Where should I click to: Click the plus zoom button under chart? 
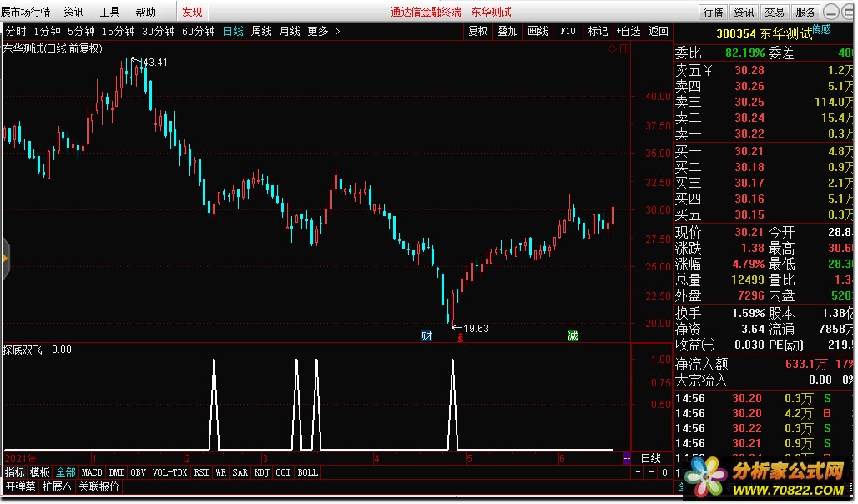click(x=638, y=472)
